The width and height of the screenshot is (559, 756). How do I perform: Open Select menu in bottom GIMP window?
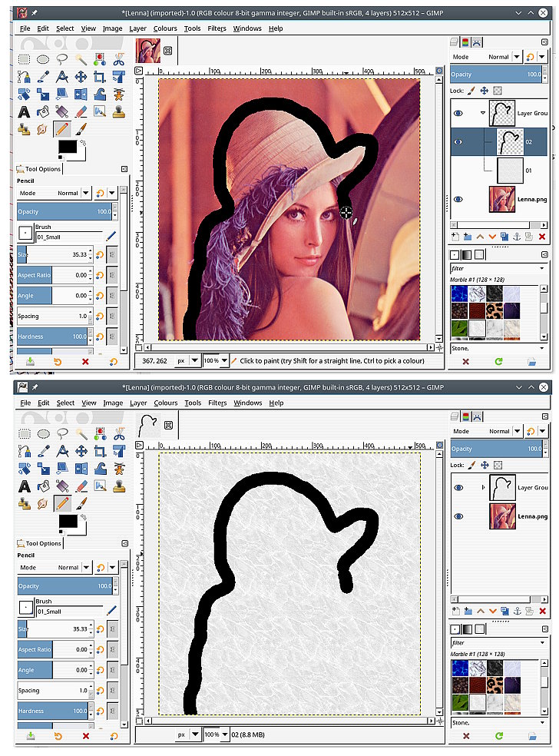(x=65, y=403)
